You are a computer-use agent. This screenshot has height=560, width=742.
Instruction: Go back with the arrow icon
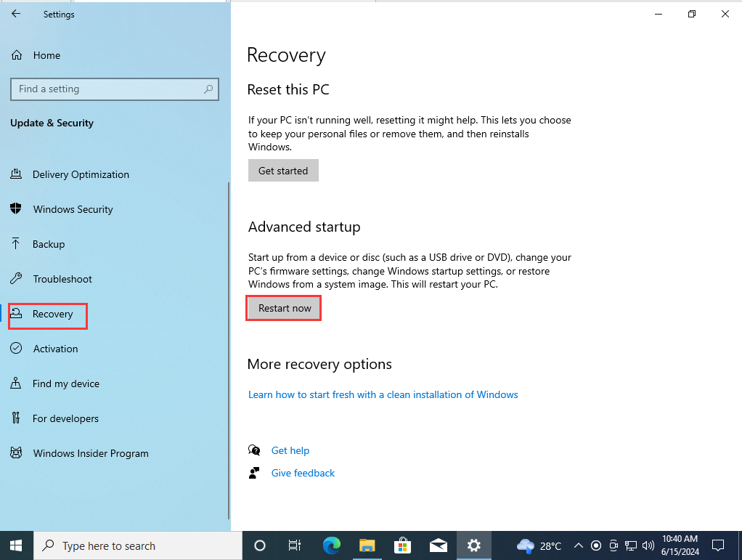coord(15,14)
